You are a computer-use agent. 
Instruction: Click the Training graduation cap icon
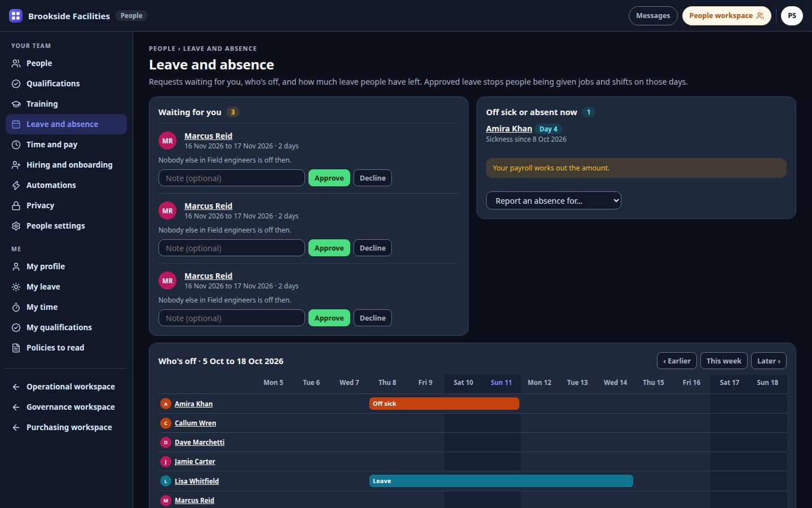pos(16,104)
